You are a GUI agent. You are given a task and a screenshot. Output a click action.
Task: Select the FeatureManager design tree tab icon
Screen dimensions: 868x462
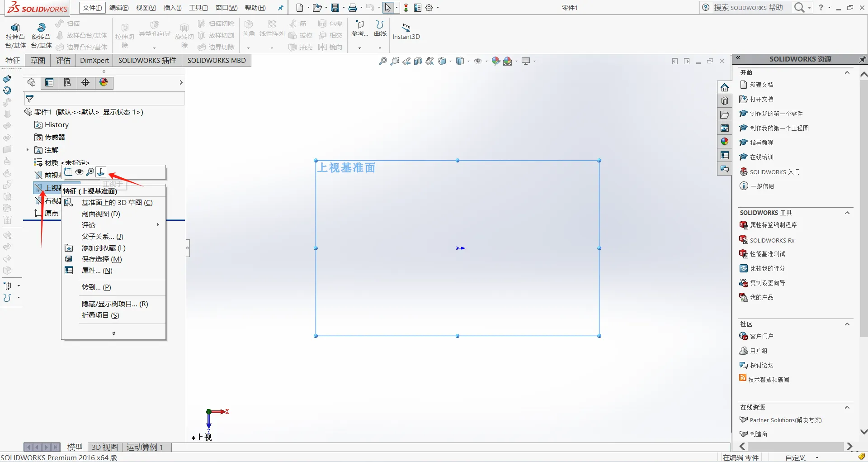pos(32,82)
